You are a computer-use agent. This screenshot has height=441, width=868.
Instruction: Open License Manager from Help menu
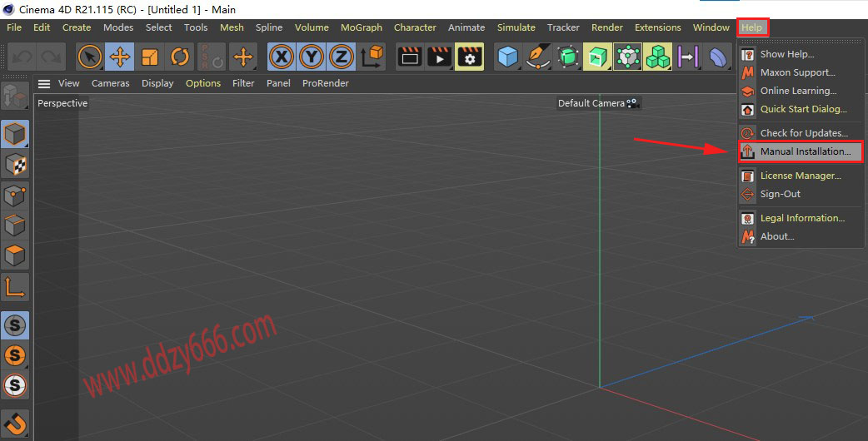(x=801, y=176)
